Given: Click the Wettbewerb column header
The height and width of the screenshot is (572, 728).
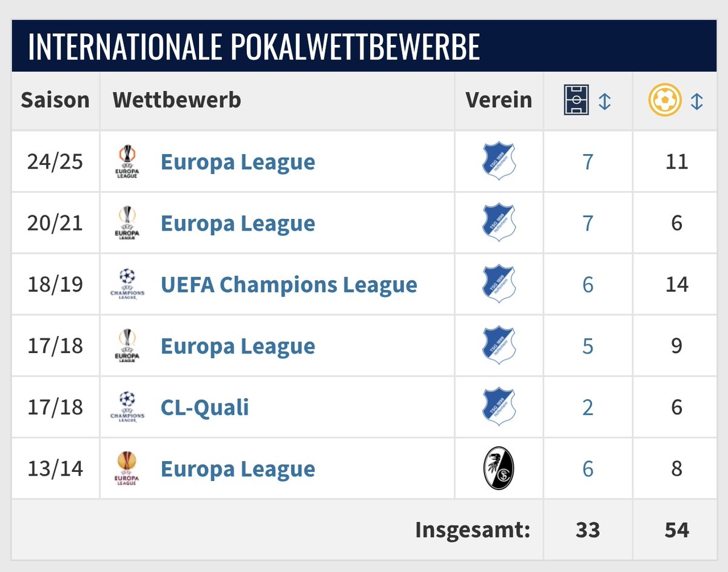Looking at the screenshot, I should (x=177, y=100).
